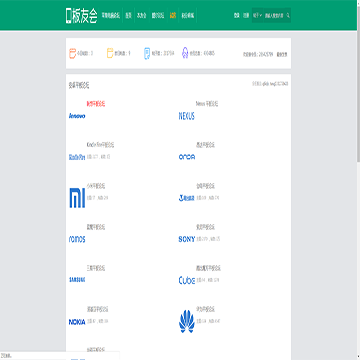Click the Xiaomi MI logo
This screenshot has height=360, width=360.
click(77, 198)
